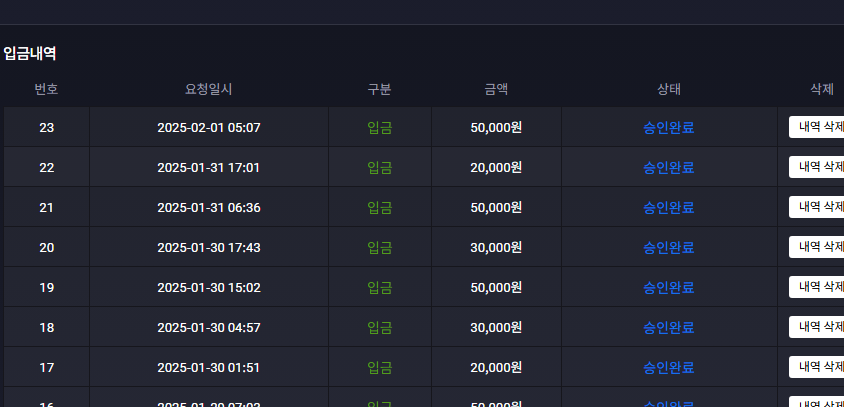Click 승인완료 status in row 23
Viewport: 844px width, 407px height.
(x=669, y=128)
